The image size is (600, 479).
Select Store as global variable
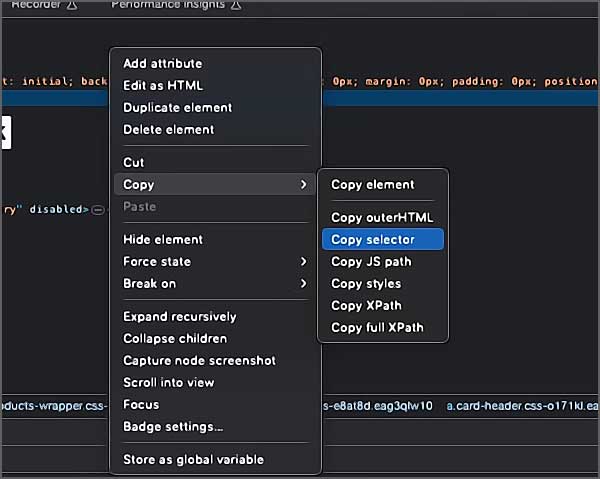point(215,459)
